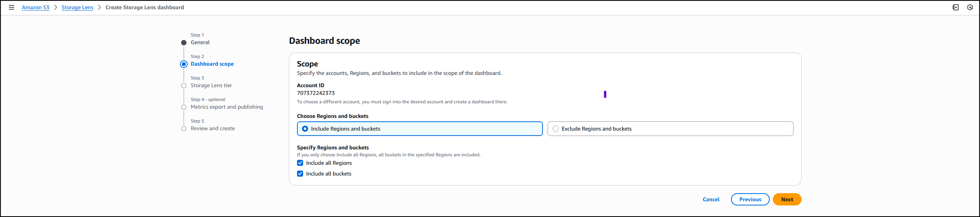980x217 pixels.
Task: Click the hexagon icon in top-right corner
Action: pos(970,7)
